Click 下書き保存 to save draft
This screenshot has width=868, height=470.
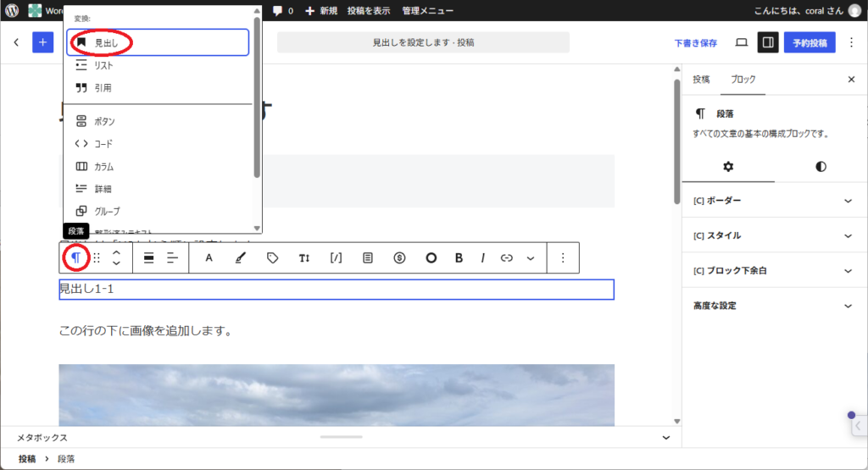(695, 42)
